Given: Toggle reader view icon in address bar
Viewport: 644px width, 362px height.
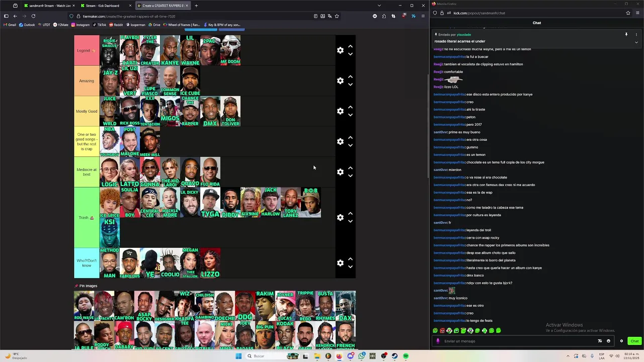Looking at the screenshot, I should tap(315, 16).
